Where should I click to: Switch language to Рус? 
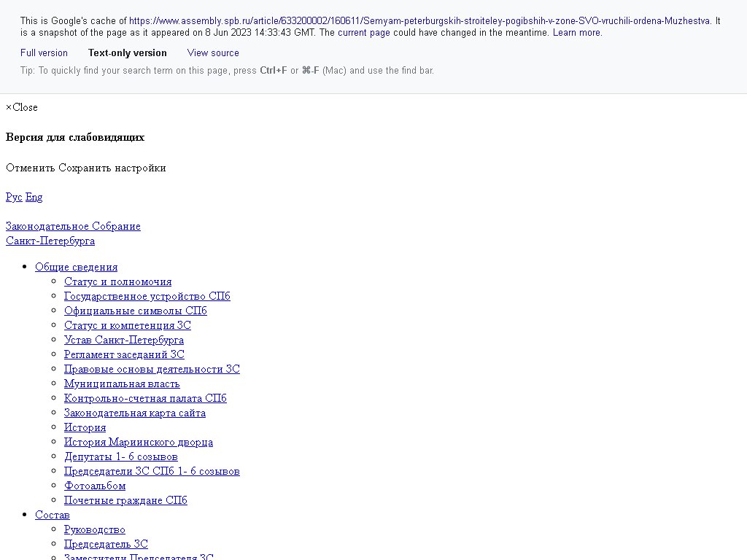coord(14,197)
